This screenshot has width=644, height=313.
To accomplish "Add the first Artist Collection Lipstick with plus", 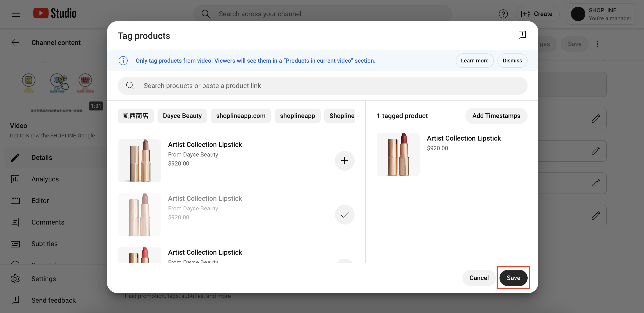I will 344,161.
